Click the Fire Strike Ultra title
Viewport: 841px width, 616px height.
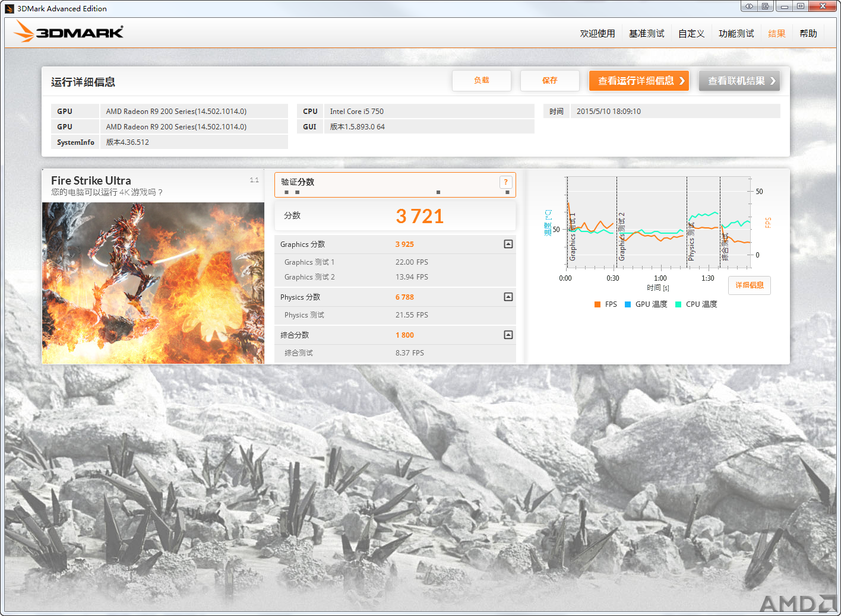(x=91, y=180)
